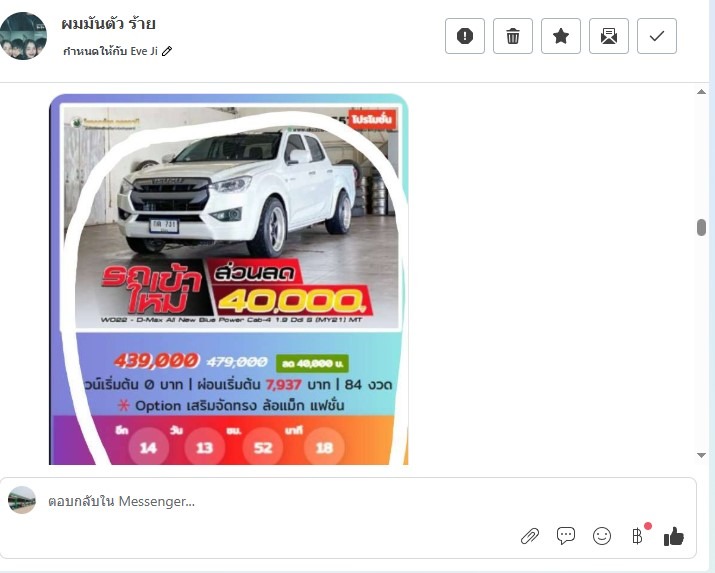Star this conversation for follow up
The width and height of the screenshot is (715, 573).
561,36
